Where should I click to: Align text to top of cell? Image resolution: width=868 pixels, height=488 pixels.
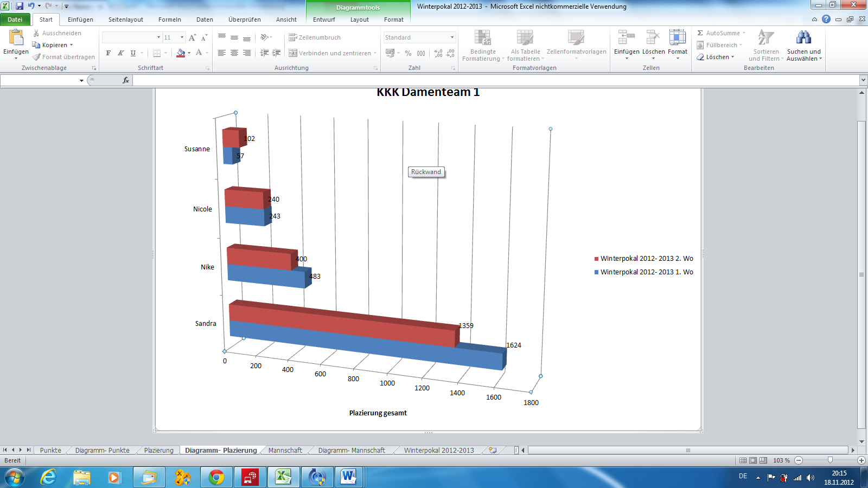(x=222, y=37)
